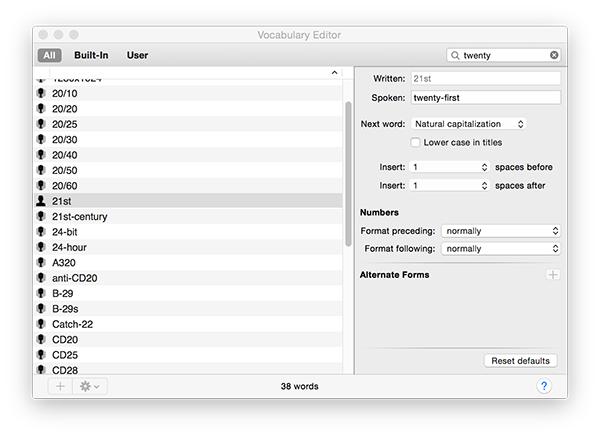Click the microphone icon beside 20/50
This screenshot has width=600, height=437.
point(41,170)
